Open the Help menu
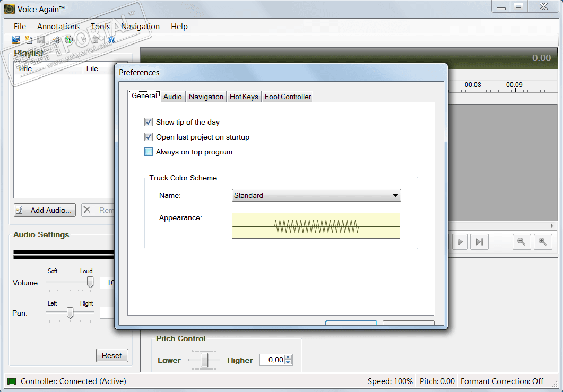Image resolution: width=563 pixels, height=392 pixels. [179, 27]
